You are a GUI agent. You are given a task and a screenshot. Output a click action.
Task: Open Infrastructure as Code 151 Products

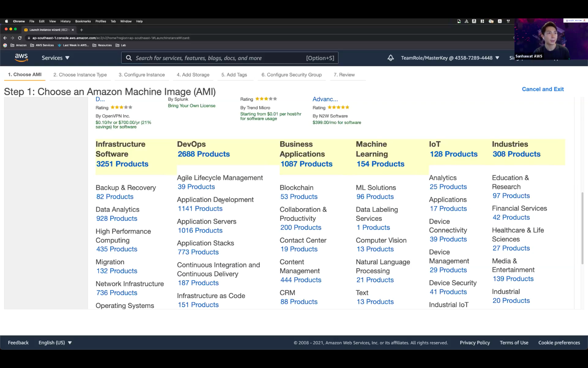click(198, 305)
